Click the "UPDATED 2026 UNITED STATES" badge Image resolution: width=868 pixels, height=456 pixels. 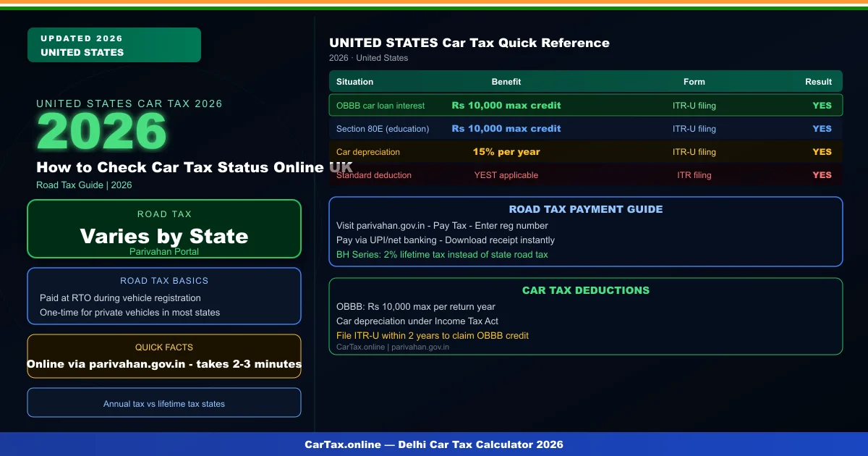tap(114, 44)
